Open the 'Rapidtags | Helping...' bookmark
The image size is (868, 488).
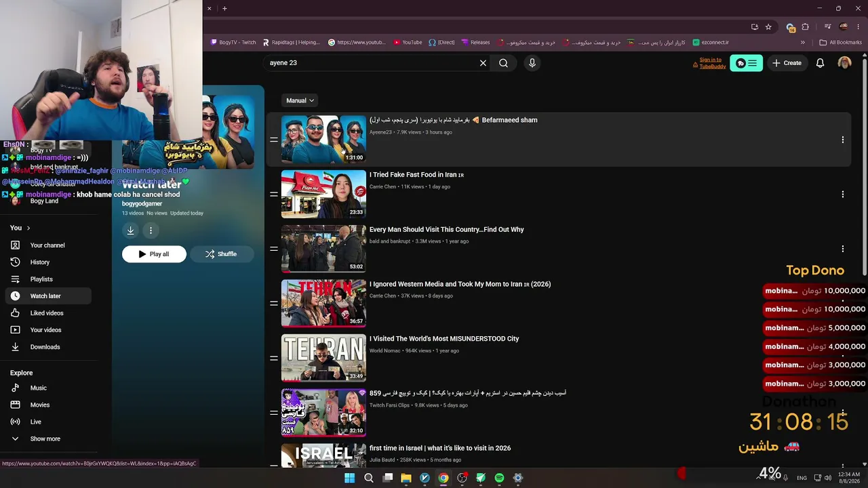tap(291, 42)
